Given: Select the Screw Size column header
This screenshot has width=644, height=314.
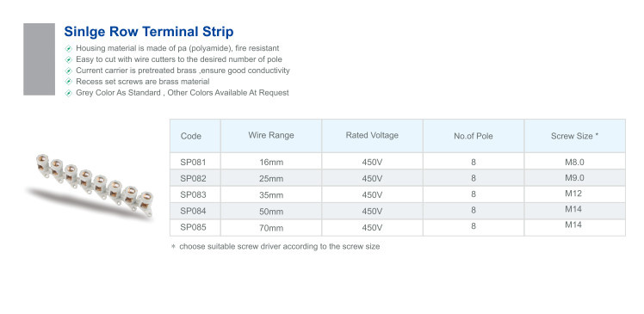Looking at the screenshot, I should 574,136.
